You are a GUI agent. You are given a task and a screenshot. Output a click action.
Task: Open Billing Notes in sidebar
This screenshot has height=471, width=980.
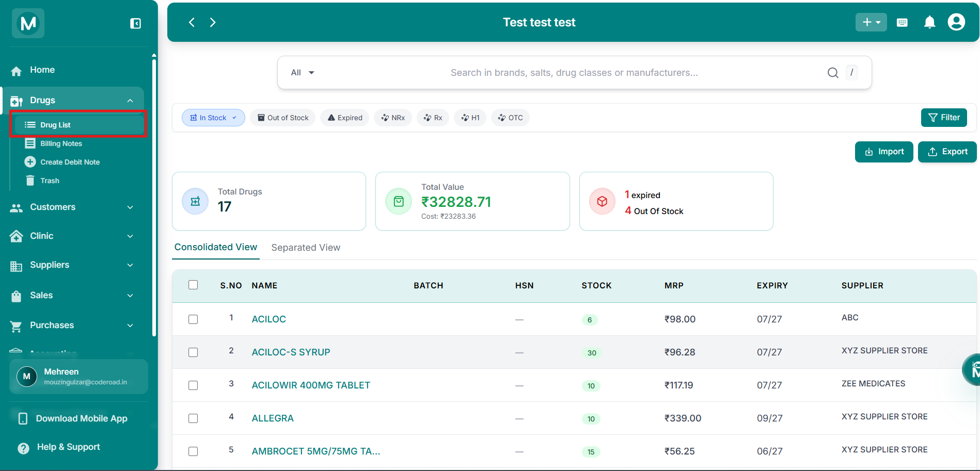[x=61, y=143]
